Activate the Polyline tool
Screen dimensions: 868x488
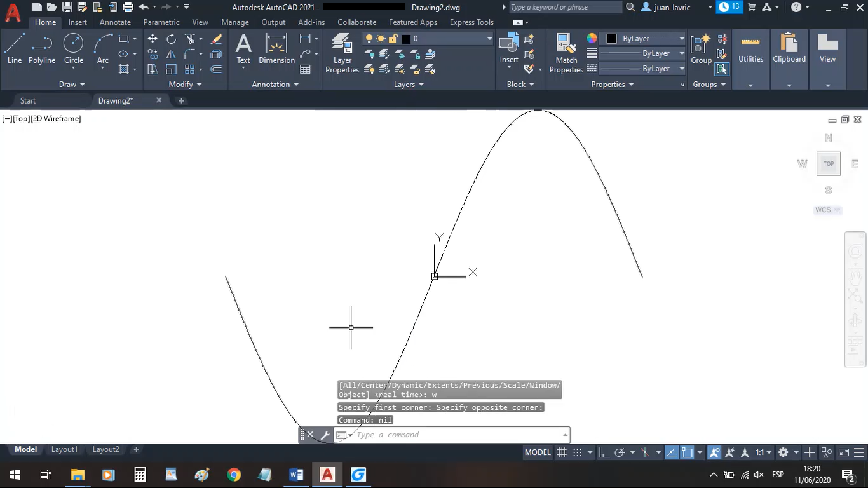point(41,48)
